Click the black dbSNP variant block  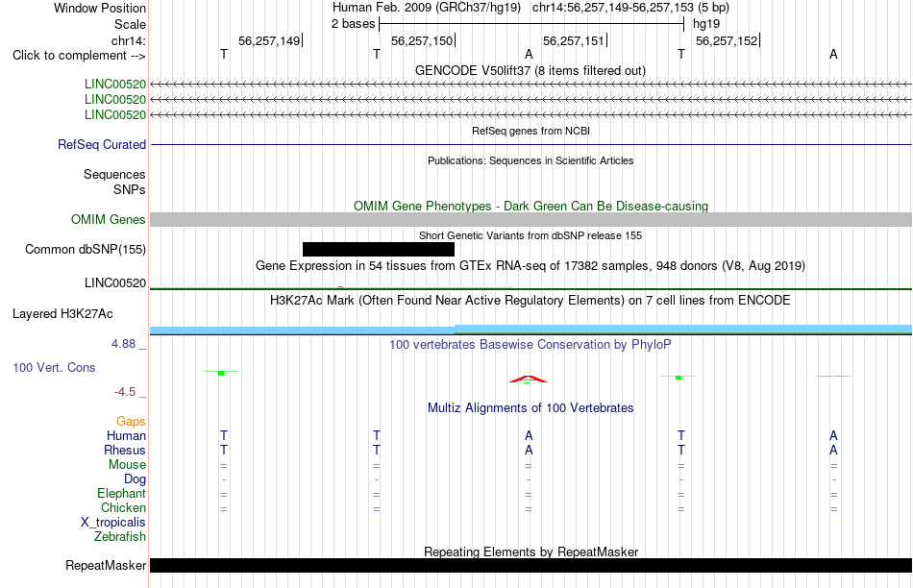tap(379, 249)
